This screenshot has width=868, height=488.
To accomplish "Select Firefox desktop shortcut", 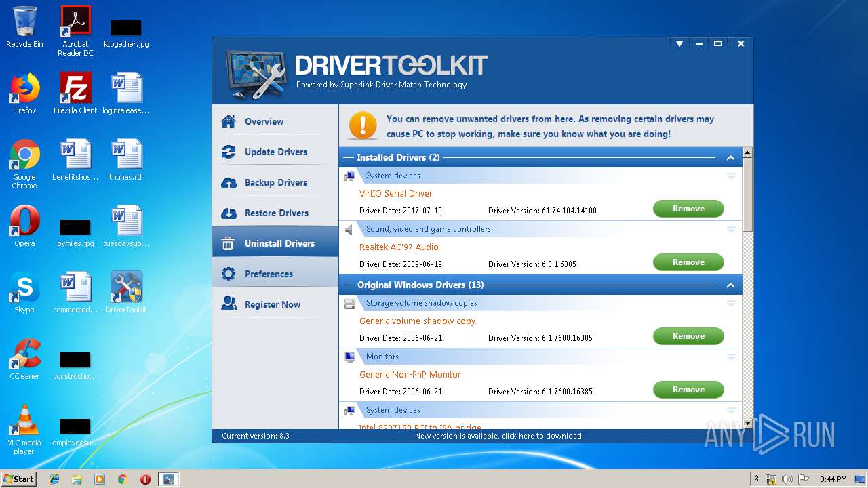I will (24, 94).
